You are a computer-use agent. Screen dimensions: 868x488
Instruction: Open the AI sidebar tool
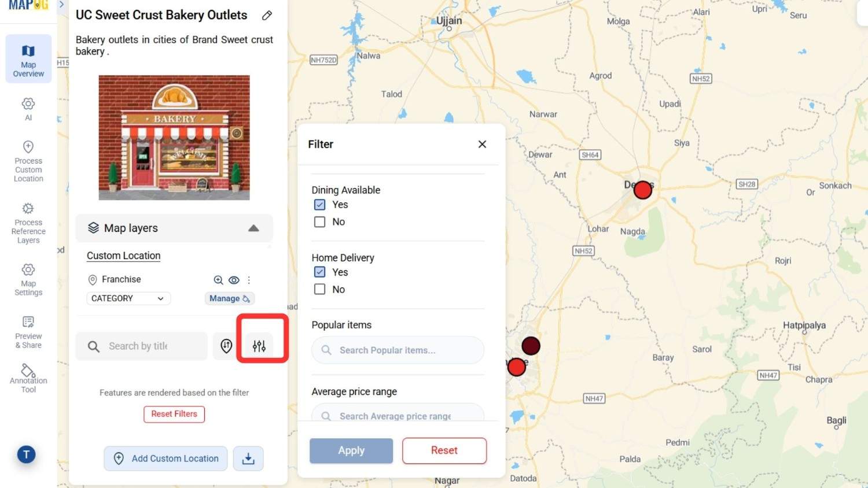(x=28, y=109)
